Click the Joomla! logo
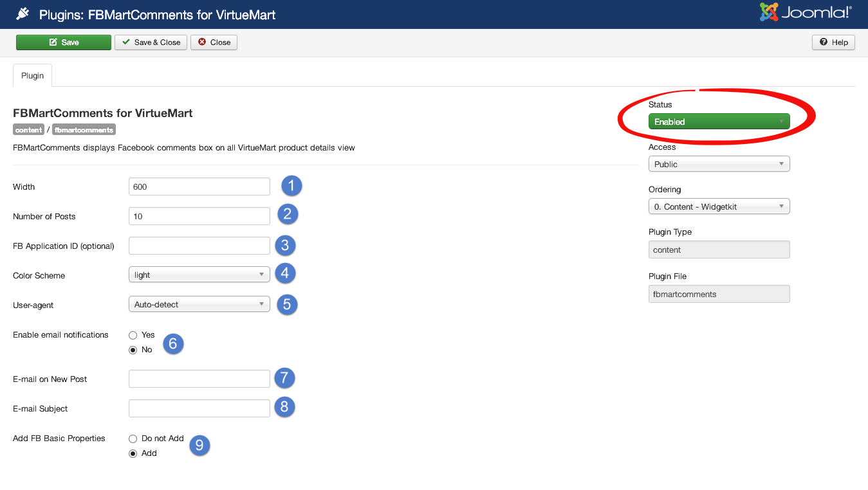 tap(805, 12)
